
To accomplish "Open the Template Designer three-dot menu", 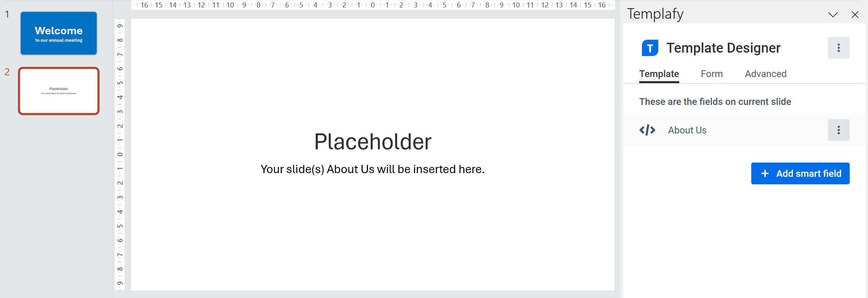I will coord(838,48).
